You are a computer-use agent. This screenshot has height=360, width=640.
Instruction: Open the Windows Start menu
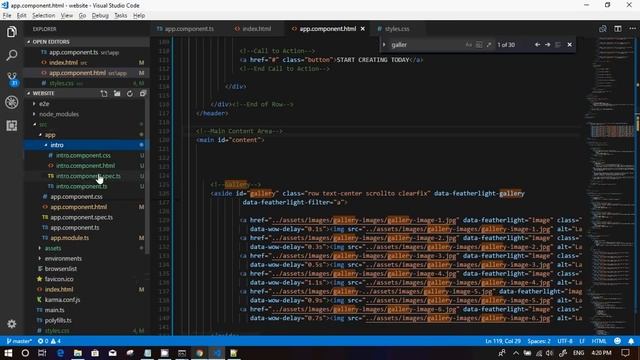click(8, 353)
